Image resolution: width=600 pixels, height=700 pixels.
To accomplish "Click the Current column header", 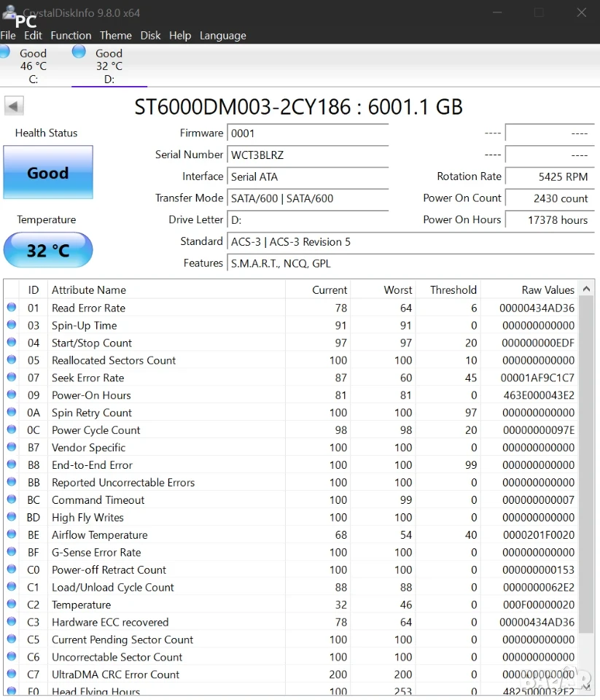I will [x=318, y=290].
